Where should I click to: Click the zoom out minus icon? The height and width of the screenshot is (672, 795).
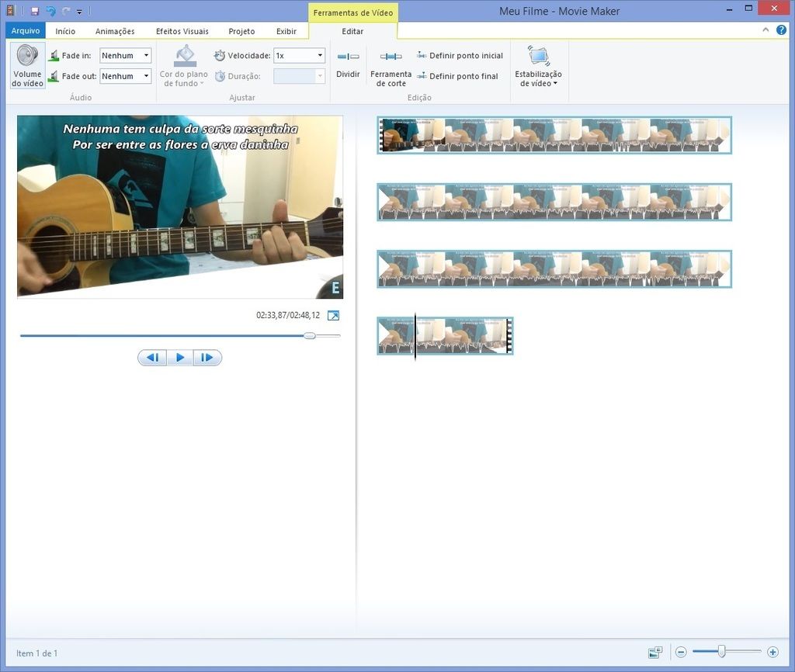tap(681, 653)
